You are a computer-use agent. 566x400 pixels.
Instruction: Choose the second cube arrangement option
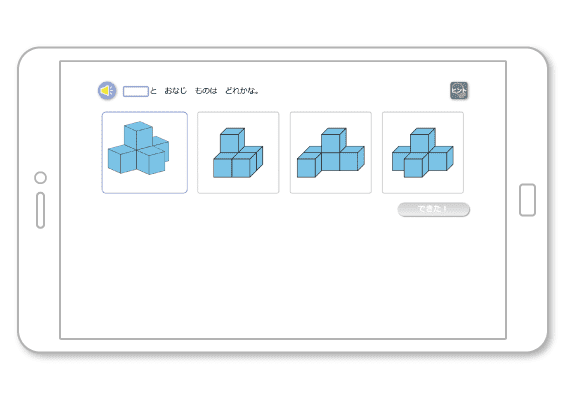tap(238, 153)
